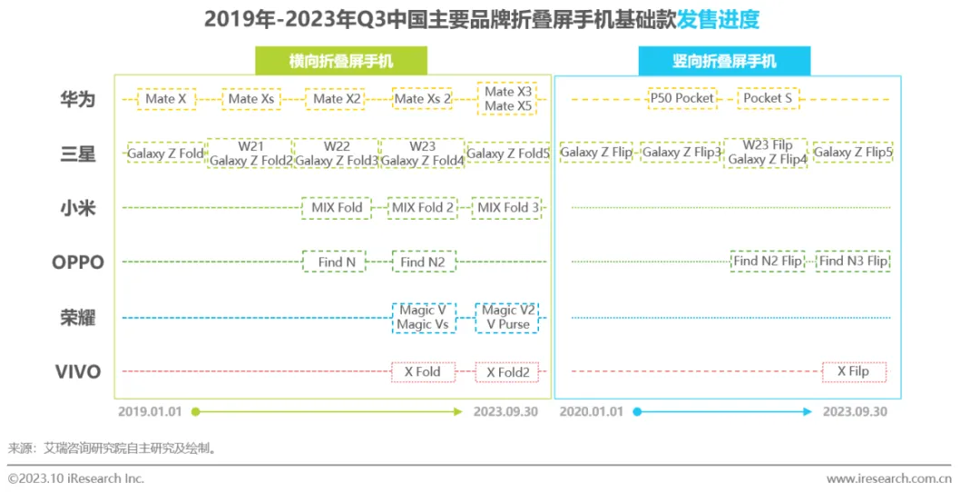Click the green timeline arrowhead
Screen dimensions: 980x493
(x=458, y=411)
